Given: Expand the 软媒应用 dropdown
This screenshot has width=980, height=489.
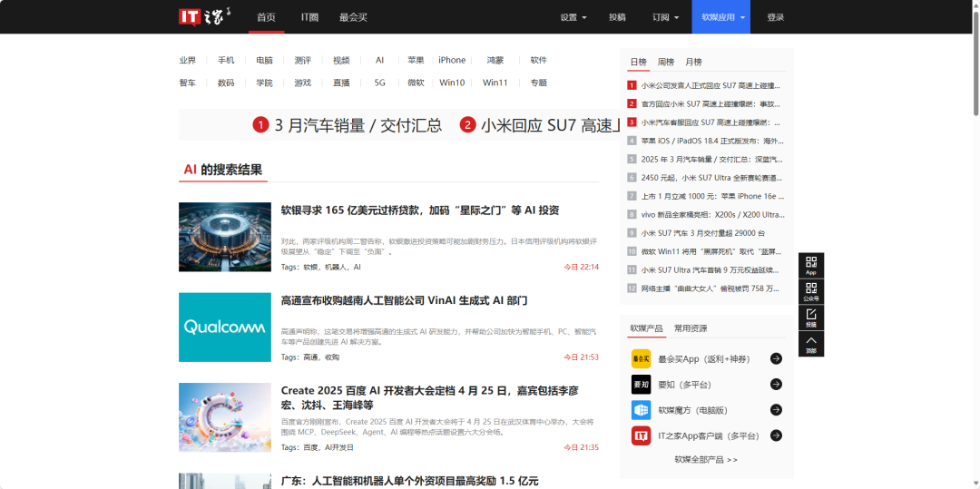Looking at the screenshot, I should click(x=720, y=17).
